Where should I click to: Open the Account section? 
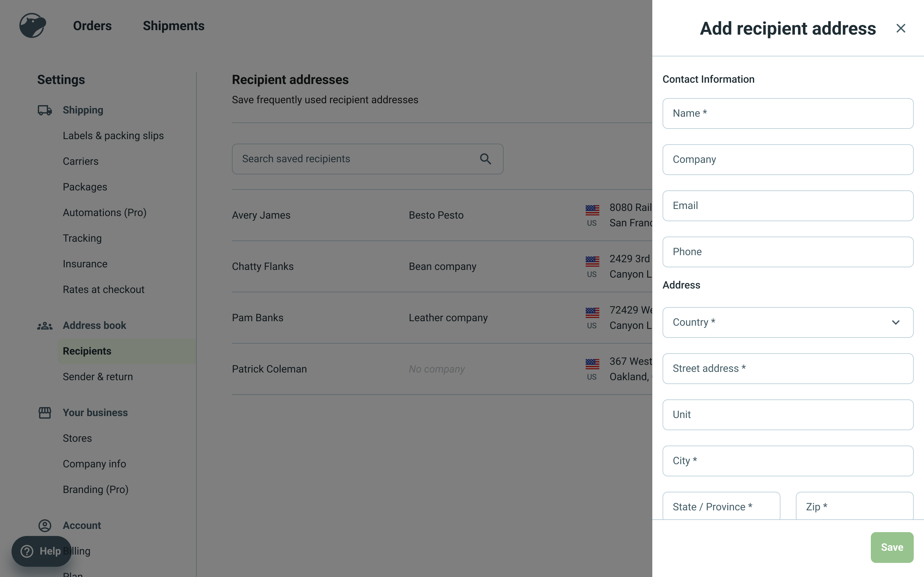pos(82,525)
